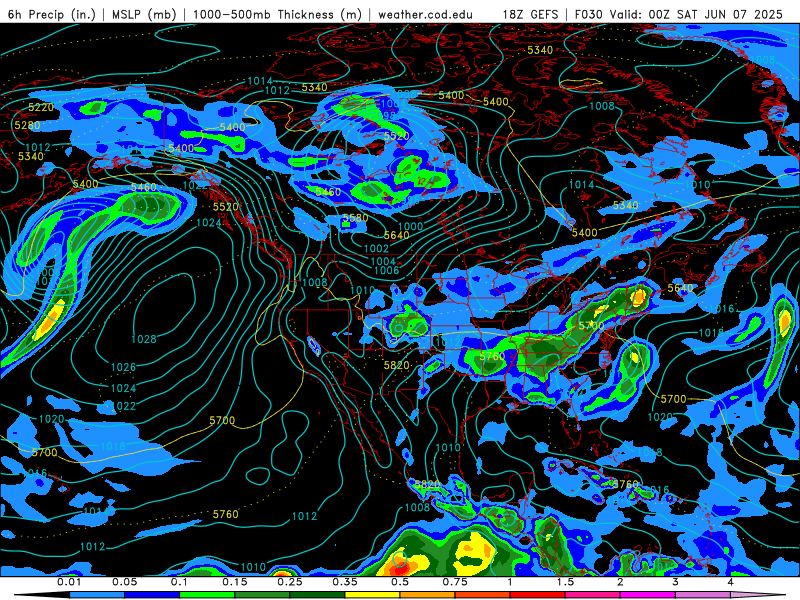Click the '5580' thickness contour label
Image resolution: width=800 pixels, height=600 pixels.
356,218
